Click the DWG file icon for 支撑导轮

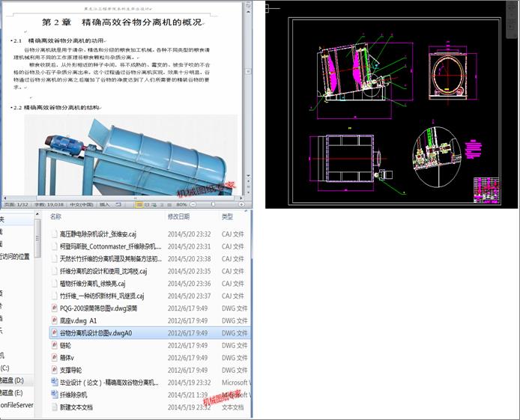(55, 370)
